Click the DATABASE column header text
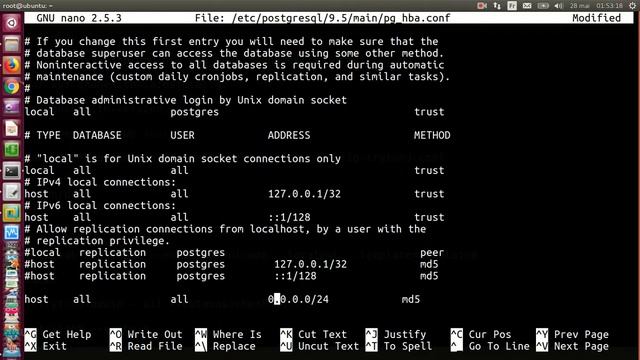 coord(97,135)
